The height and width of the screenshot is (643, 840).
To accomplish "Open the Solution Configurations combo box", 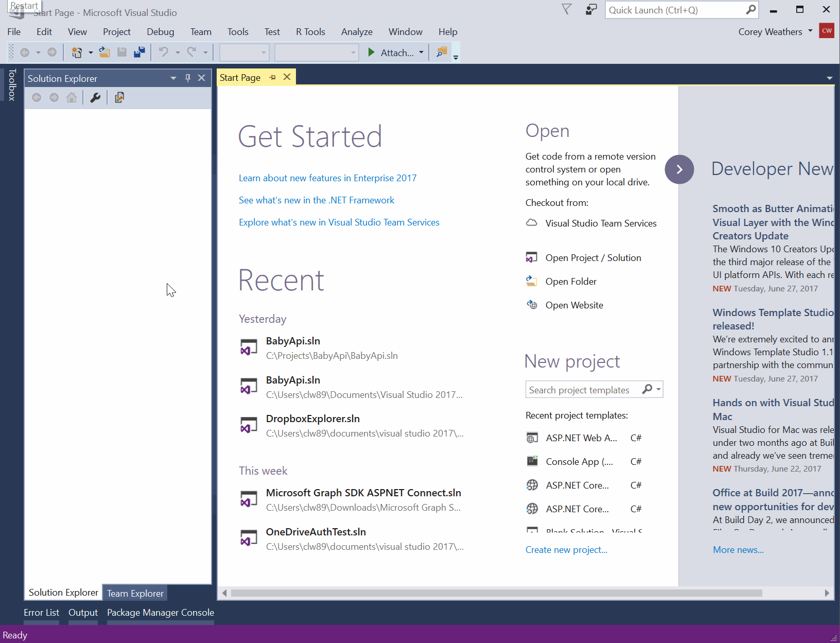I will [244, 52].
